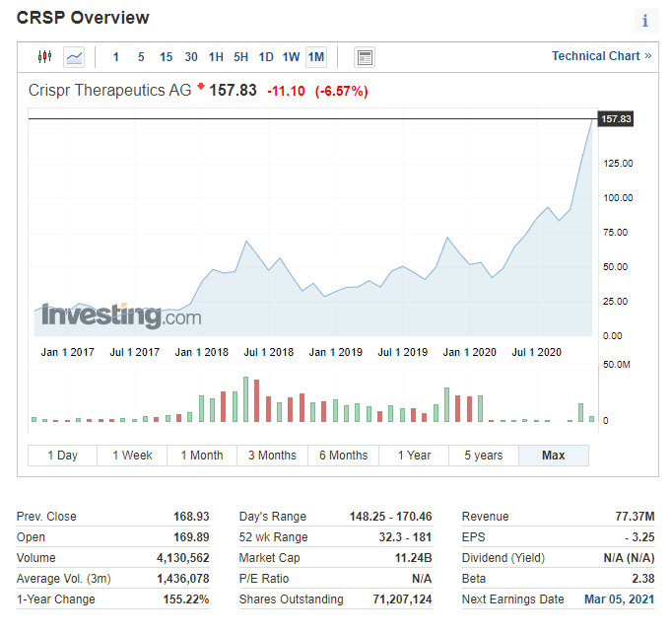Open next earnings date Mar 05, 2021
Screen dimensions: 672x633
point(620,599)
